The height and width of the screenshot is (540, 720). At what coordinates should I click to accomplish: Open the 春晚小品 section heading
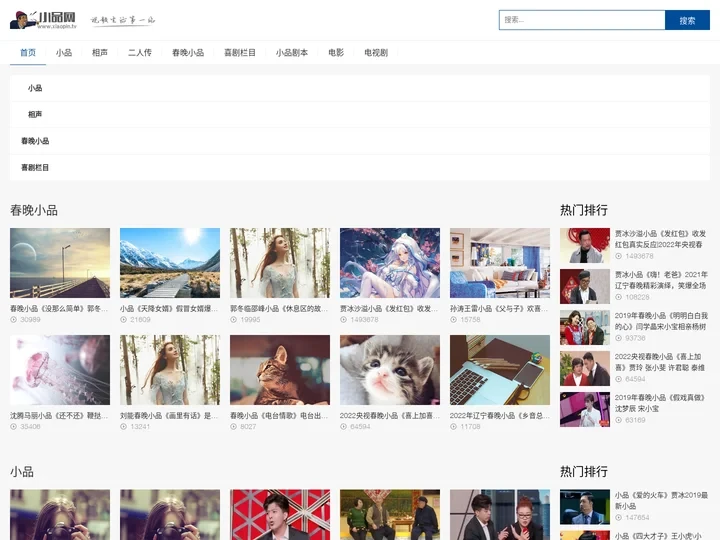click(34, 210)
